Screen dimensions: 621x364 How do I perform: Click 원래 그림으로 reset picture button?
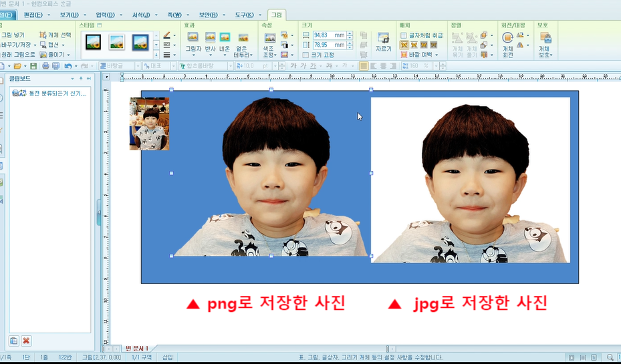click(x=17, y=55)
